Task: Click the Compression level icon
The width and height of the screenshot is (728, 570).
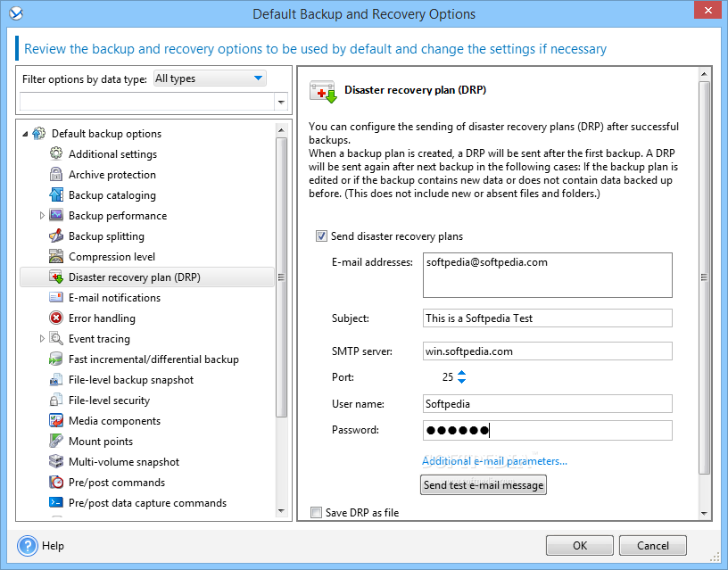Action: click(x=56, y=256)
